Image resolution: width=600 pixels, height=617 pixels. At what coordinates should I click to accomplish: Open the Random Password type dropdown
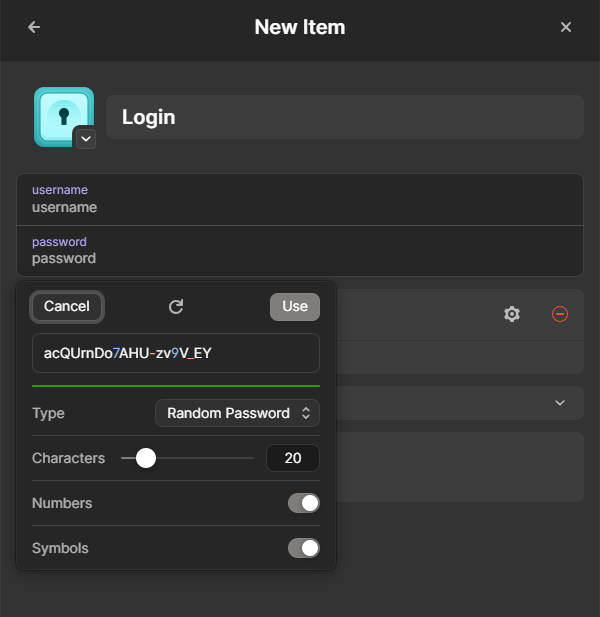(237, 413)
